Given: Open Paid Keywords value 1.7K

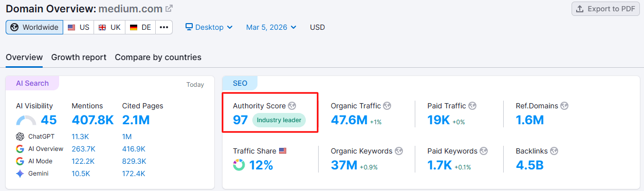Looking at the screenshot, I should click(439, 165).
